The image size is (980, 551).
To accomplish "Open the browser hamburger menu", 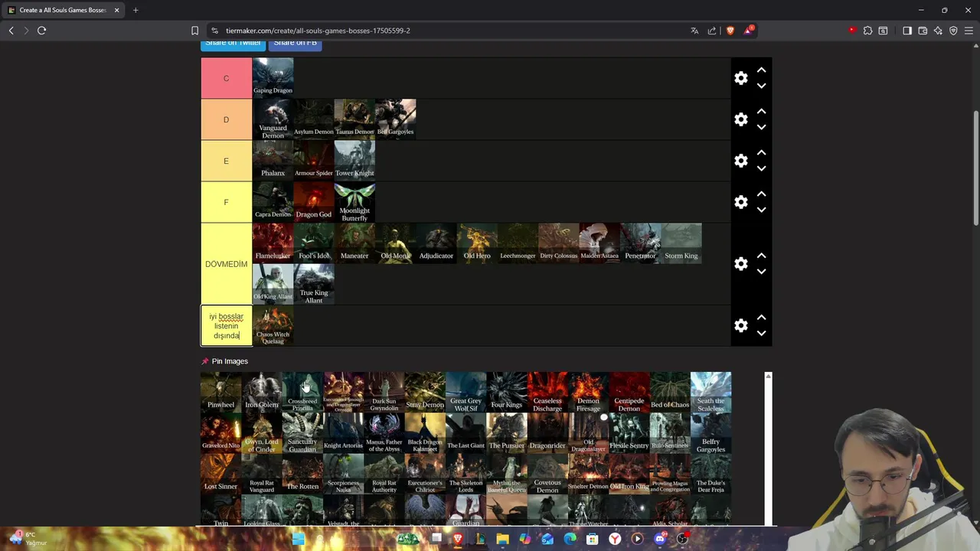I will pyautogui.click(x=969, y=31).
